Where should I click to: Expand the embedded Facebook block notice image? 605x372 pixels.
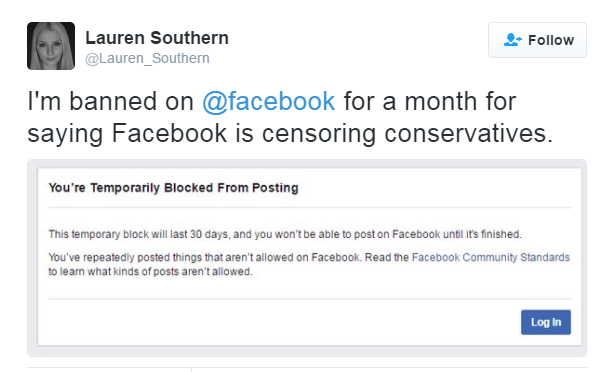coord(307,258)
